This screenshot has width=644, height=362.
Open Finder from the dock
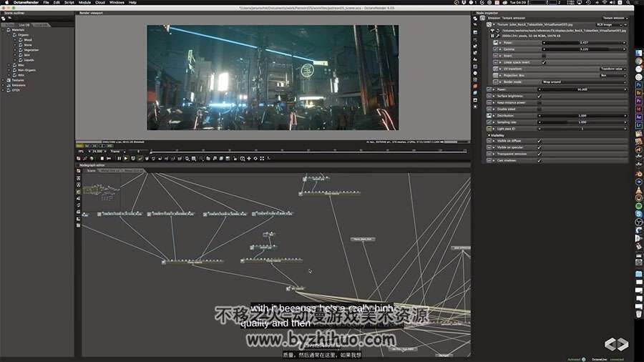click(639, 53)
